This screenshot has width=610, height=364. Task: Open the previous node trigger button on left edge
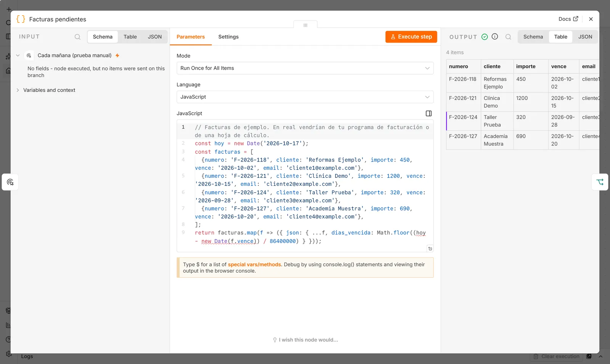click(x=10, y=182)
